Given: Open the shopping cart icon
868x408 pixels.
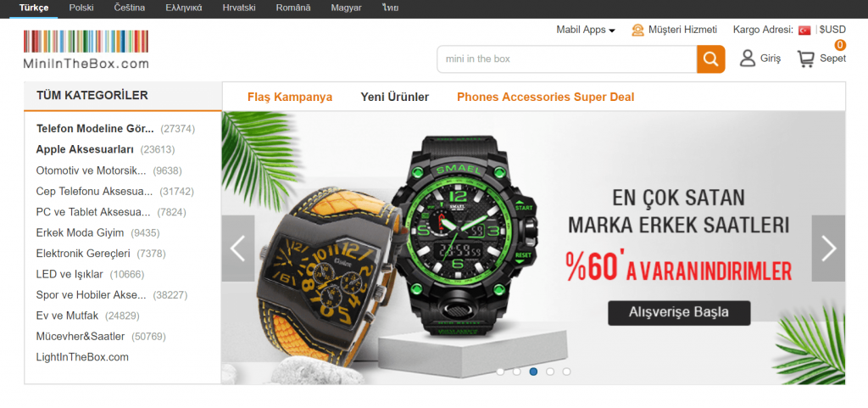Looking at the screenshot, I should [x=806, y=59].
